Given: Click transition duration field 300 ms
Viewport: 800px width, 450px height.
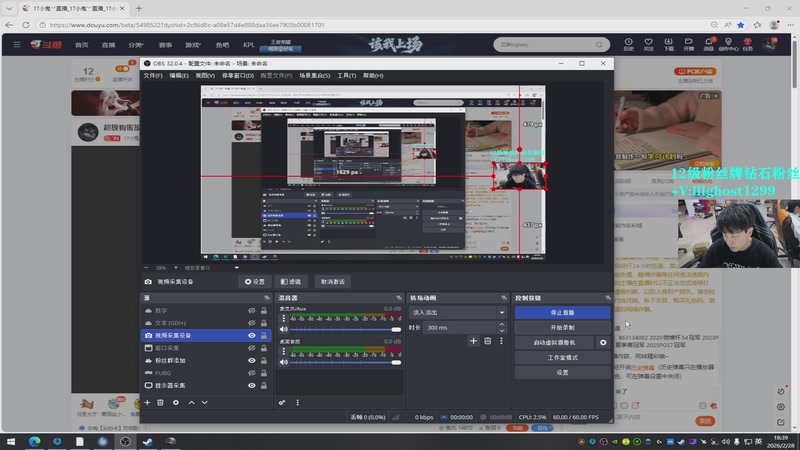Looking at the screenshot, I should pos(460,328).
